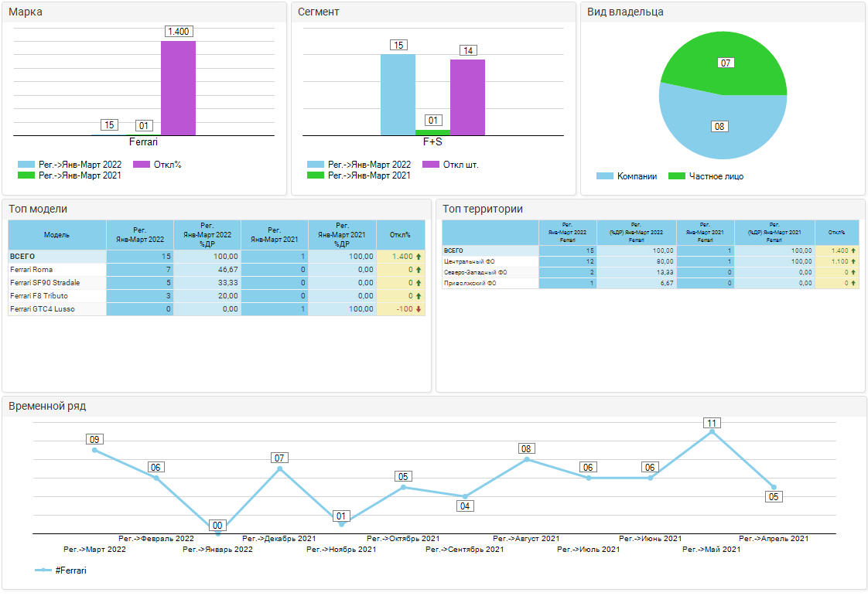The width and height of the screenshot is (868, 613).
Task: Click red down arrow in Ferrari GTC4 Lusso row
Action: click(x=419, y=309)
